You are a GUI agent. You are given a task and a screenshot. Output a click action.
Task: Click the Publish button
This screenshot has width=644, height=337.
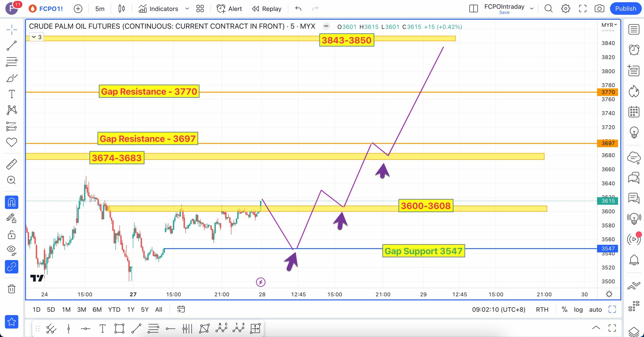click(625, 9)
